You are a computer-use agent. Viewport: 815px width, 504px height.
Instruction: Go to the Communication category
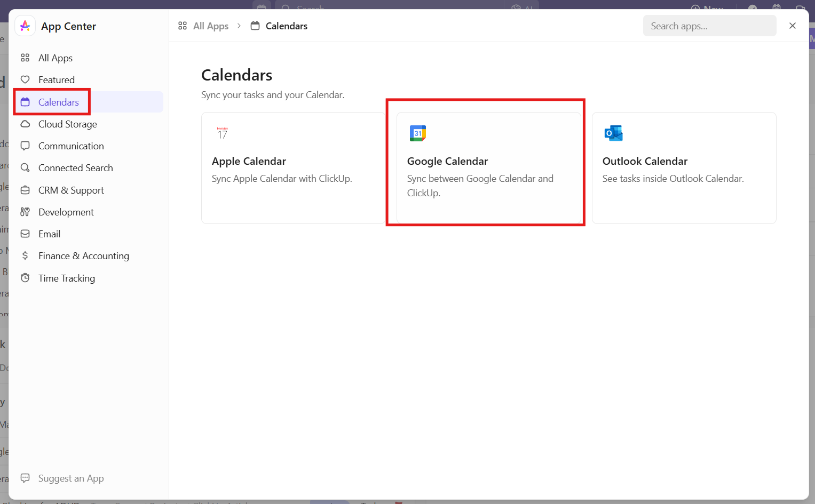71,146
